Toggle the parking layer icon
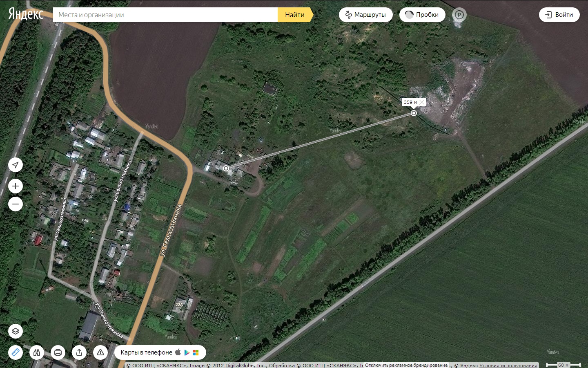The width and height of the screenshot is (588, 368). (x=459, y=15)
